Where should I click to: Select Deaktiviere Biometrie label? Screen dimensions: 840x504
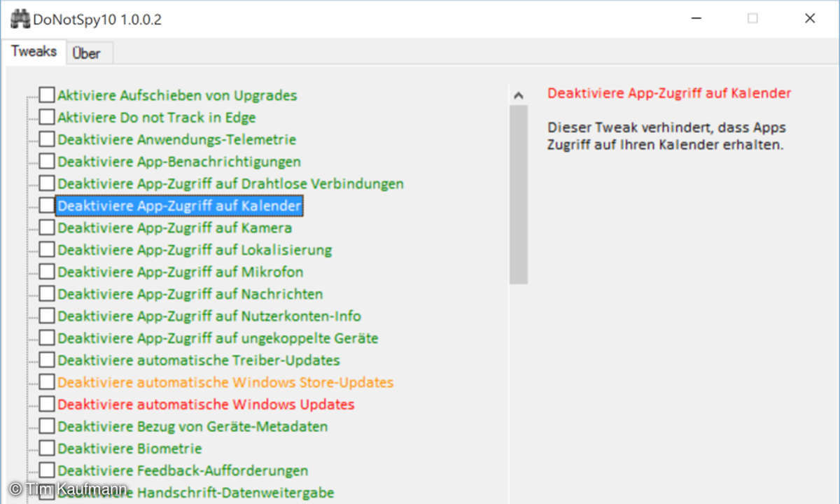point(129,448)
